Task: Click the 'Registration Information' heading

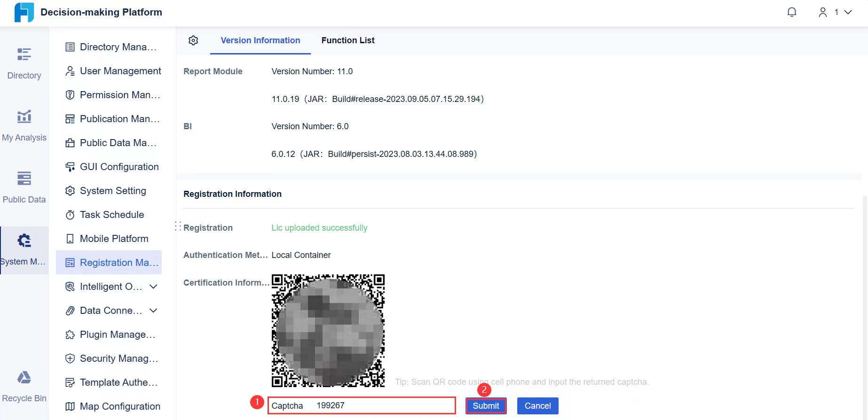Action: 232,194
